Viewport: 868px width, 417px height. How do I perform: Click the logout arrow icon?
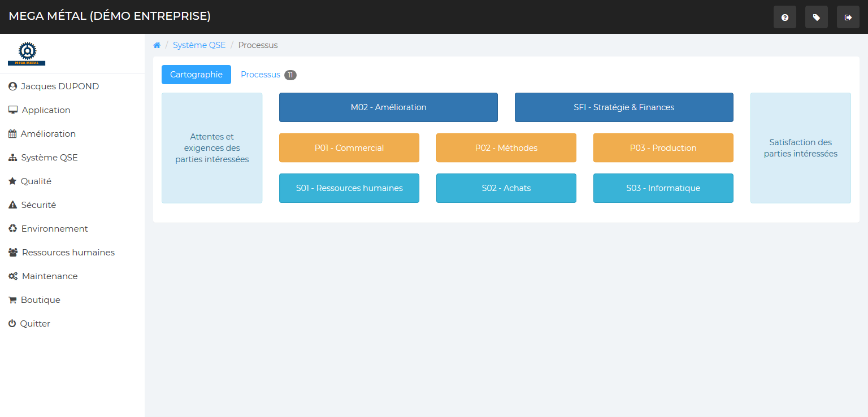[848, 18]
